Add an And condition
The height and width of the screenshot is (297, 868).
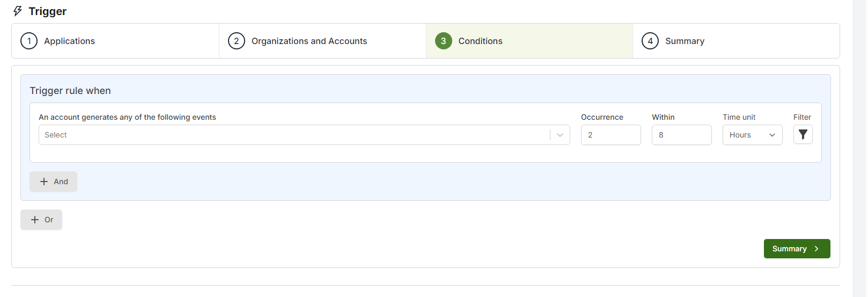(54, 182)
